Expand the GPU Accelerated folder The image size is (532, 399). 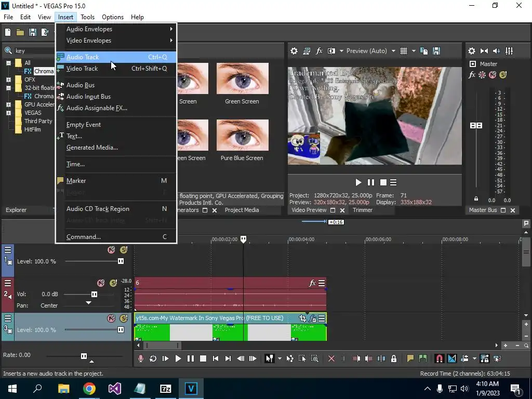8,104
